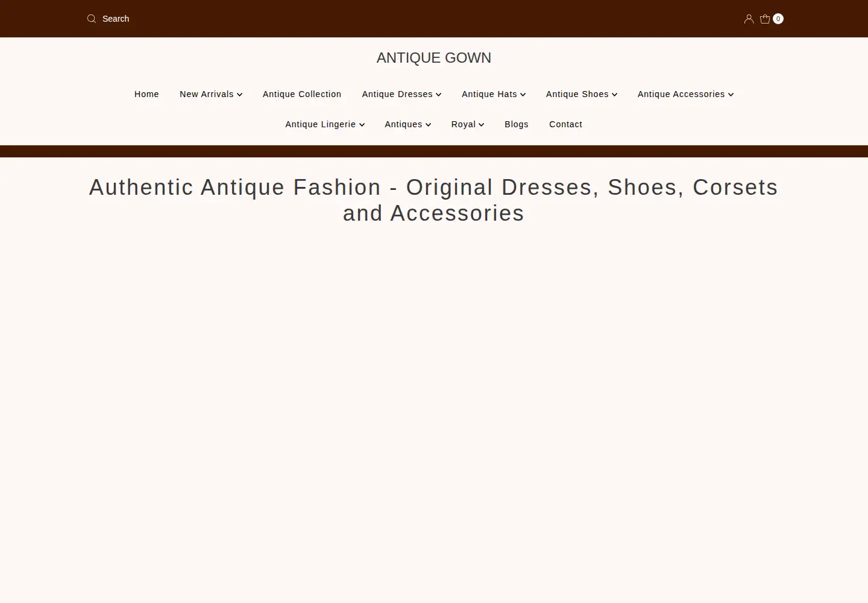
Task: Open the shopping cart icon
Action: click(x=765, y=19)
